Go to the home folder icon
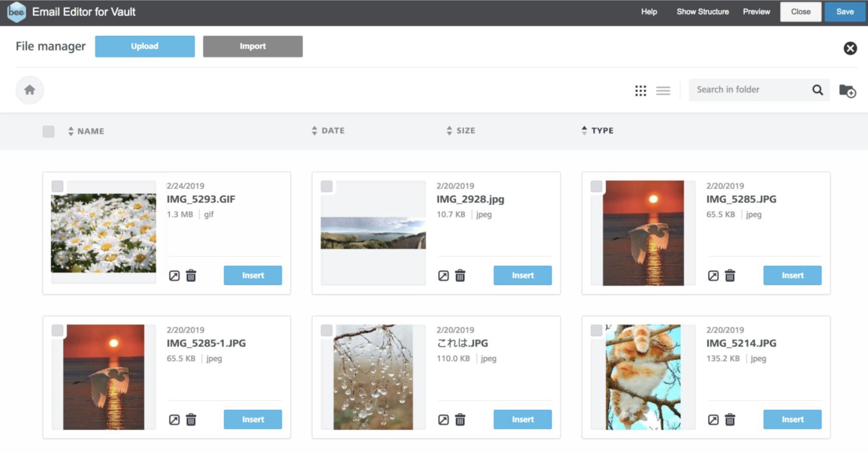 pyautogui.click(x=30, y=90)
